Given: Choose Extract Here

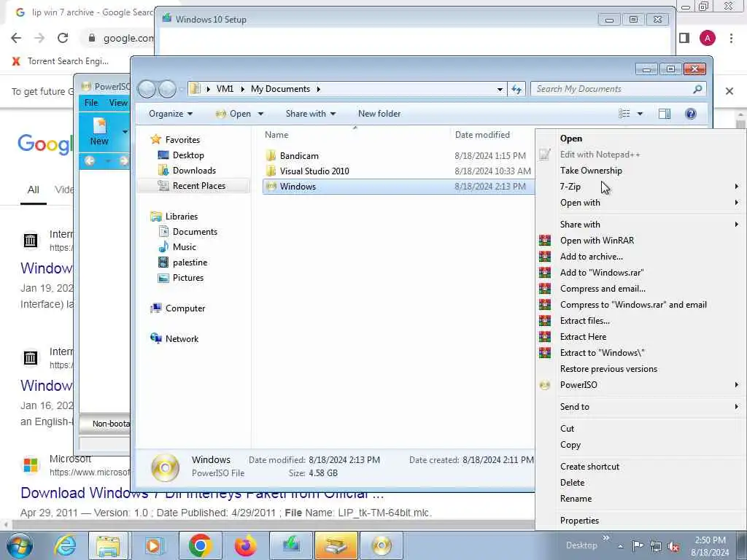Looking at the screenshot, I should pos(583,337).
